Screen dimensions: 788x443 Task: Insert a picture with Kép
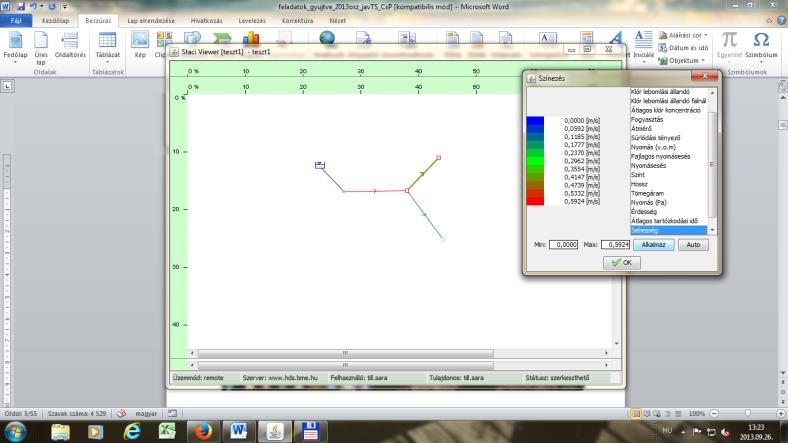tap(140, 44)
